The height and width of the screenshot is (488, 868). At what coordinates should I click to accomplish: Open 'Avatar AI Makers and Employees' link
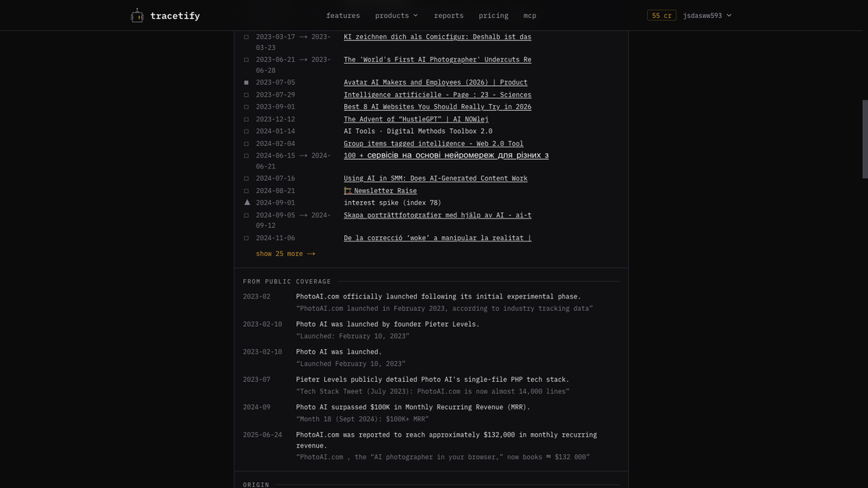pyautogui.click(x=435, y=82)
